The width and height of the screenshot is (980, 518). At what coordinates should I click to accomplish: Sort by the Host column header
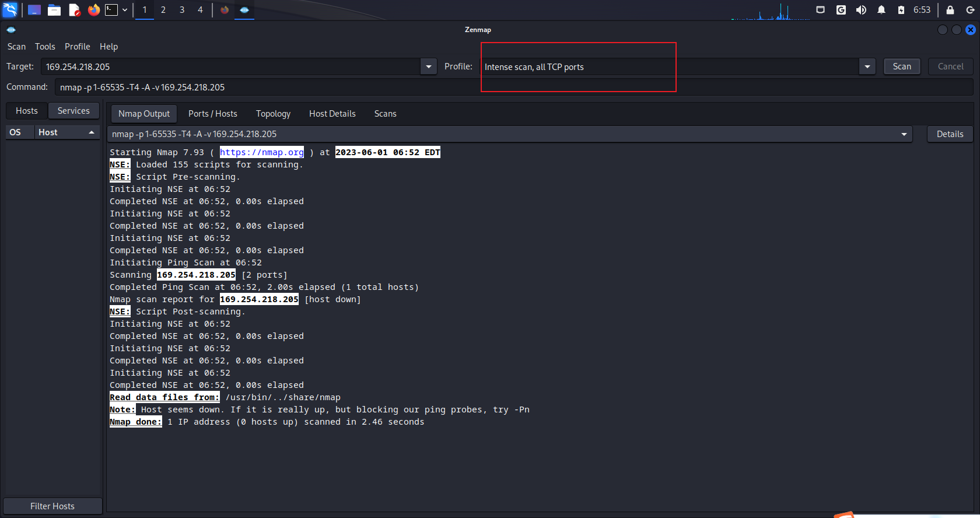(x=67, y=132)
